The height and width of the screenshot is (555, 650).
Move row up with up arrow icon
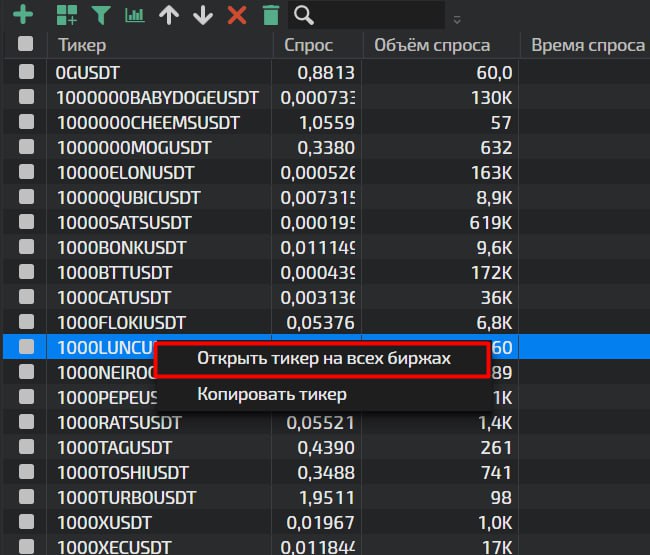pyautogui.click(x=169, y=15)
